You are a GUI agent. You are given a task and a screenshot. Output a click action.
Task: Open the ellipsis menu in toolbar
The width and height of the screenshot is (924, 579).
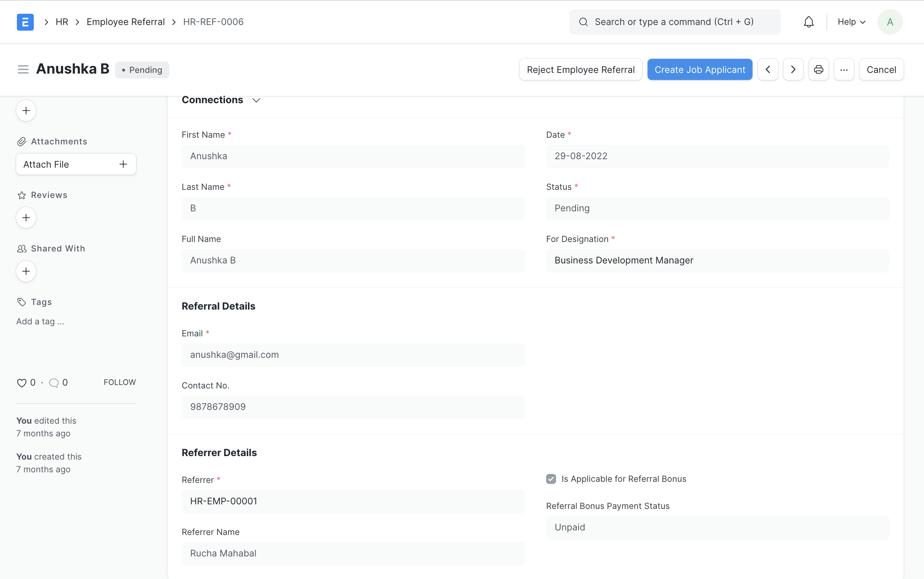pos(844,69)
